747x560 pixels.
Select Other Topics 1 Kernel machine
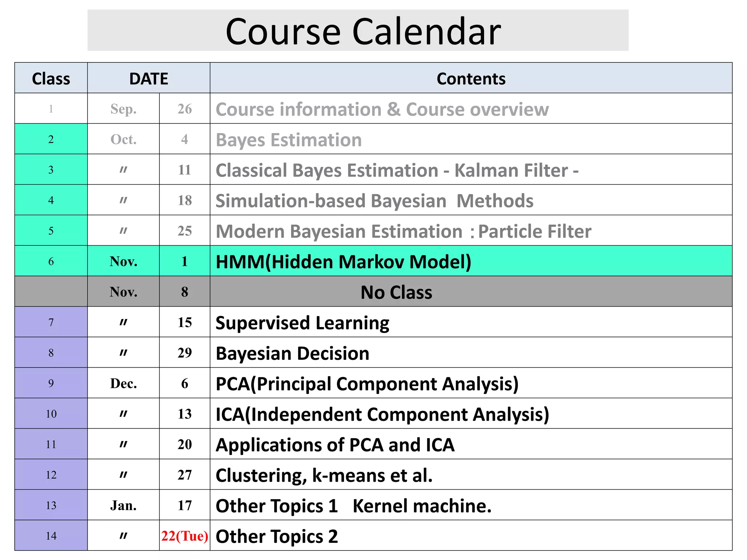click(353, 506)
